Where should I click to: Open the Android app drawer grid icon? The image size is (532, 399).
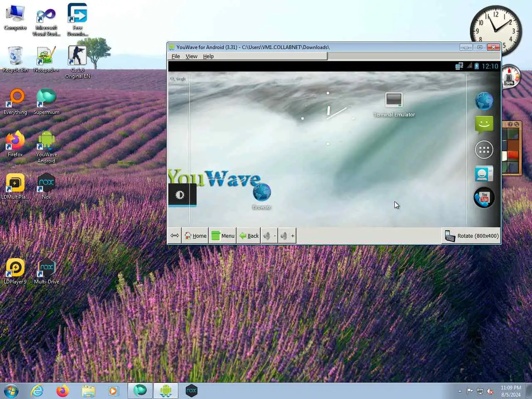point(484,150)
